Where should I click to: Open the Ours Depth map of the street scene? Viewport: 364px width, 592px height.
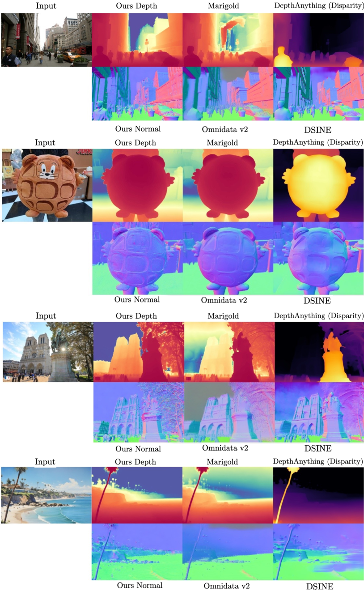click(137, 40)
